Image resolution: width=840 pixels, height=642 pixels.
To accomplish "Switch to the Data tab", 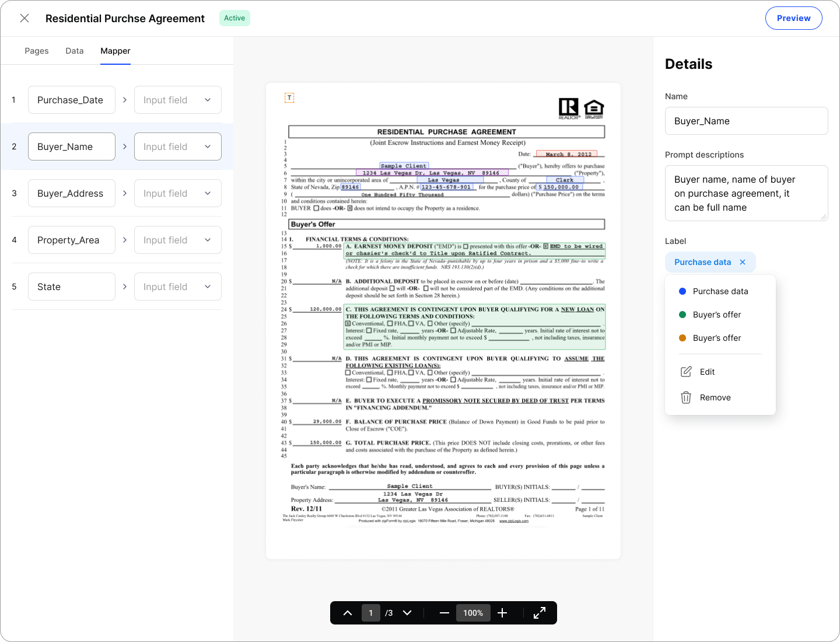I will (x=75, y=51).
